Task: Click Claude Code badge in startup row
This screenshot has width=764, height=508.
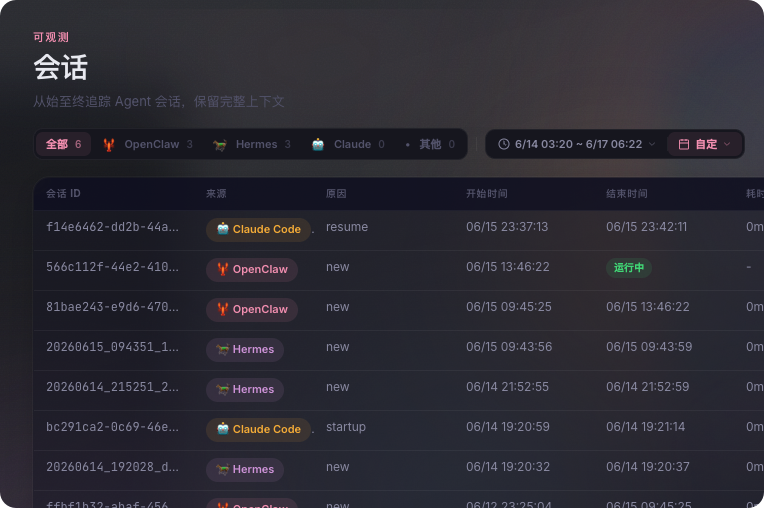Action: click(258, 430)
